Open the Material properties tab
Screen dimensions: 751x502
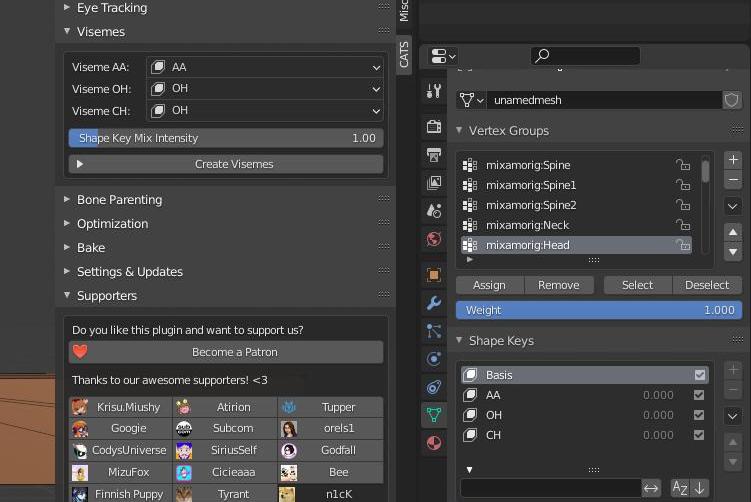[x=433, y=443]
